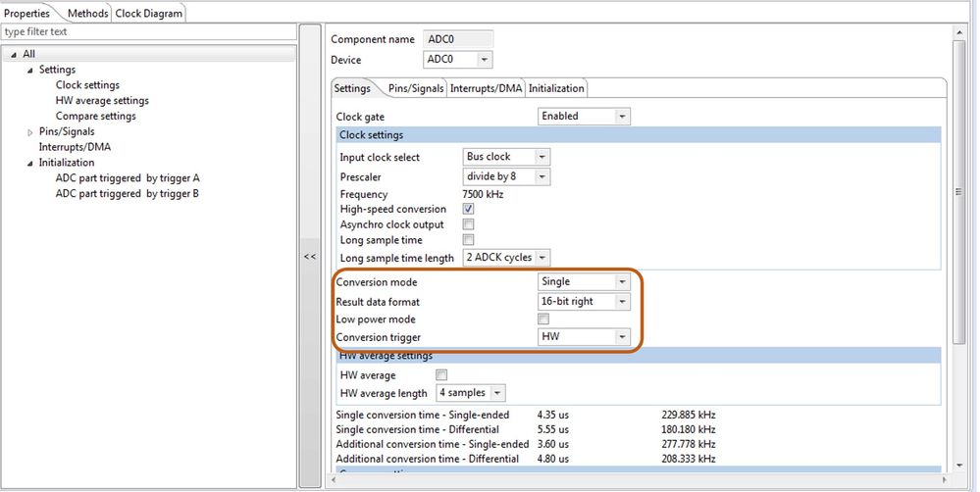Image resolution: width=980 pixels, height=492 pixels.
Task: Open the Conversion mode dropdown
Action: 622,282
